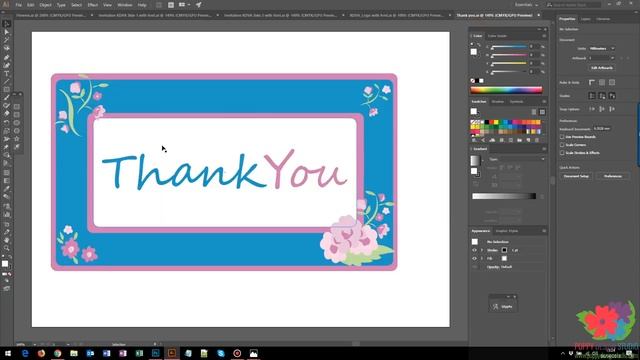Viewport: 640px width, 360px height.
Task: Select the Pen tool
Action: click(7, 57)
